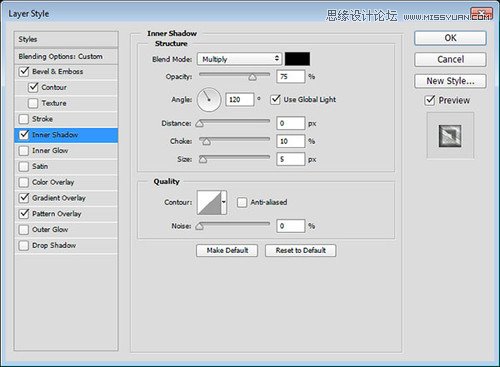This screenshot has width=500, height=367.
Task: Open the Blend Mode dropdown
Action: pyautogui.click(x=239, y=59)
